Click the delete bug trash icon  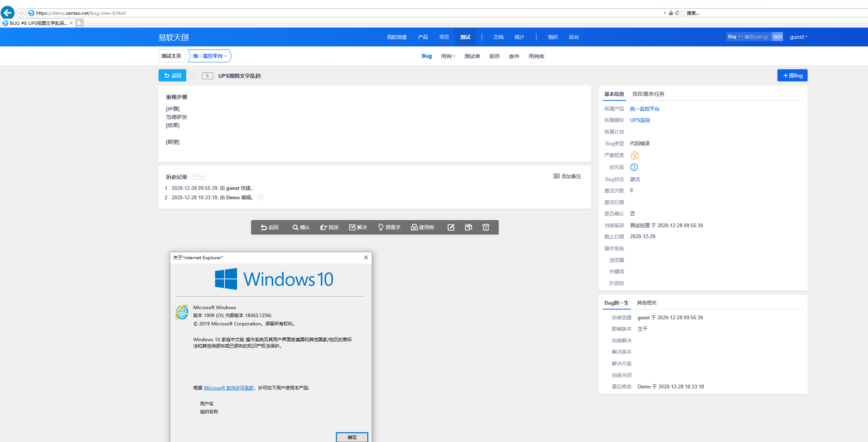coord(486,227)
